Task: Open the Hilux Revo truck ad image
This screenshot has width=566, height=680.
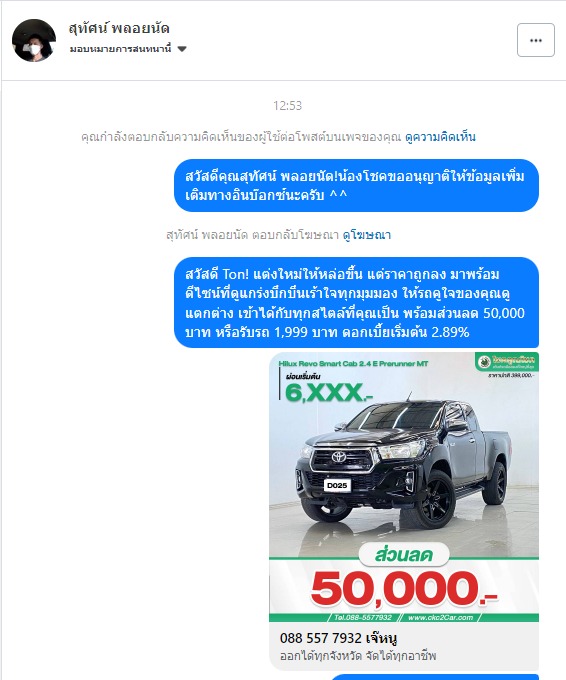Action: [404, 487]
